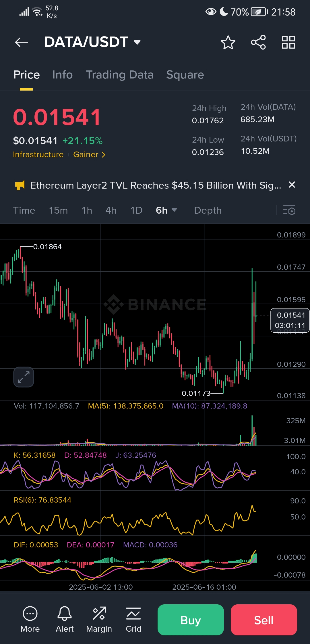Viewport: 310px width, 644px height.
Task: Open chart indicator settings icon
Action: pos(289,210)
